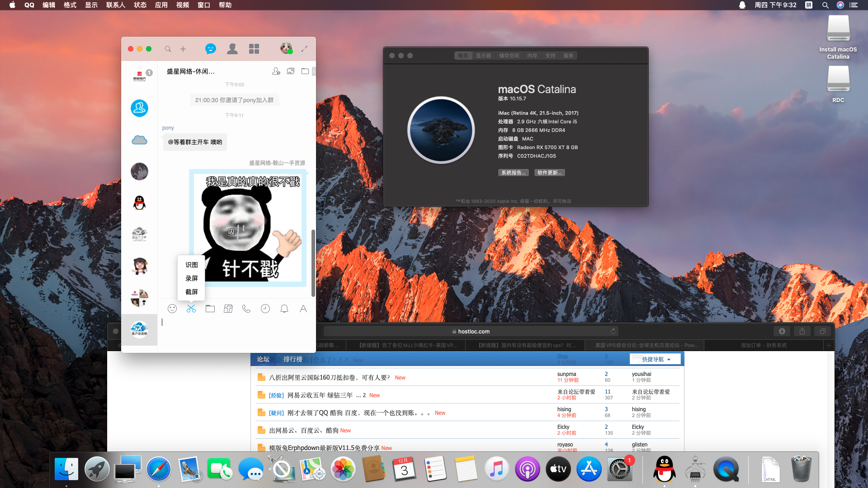Image resolution: width=868 pixels, height=488 pixels.
Task: Switch to 储存空间 tab in About This Mac
Action: pos(509,56)
